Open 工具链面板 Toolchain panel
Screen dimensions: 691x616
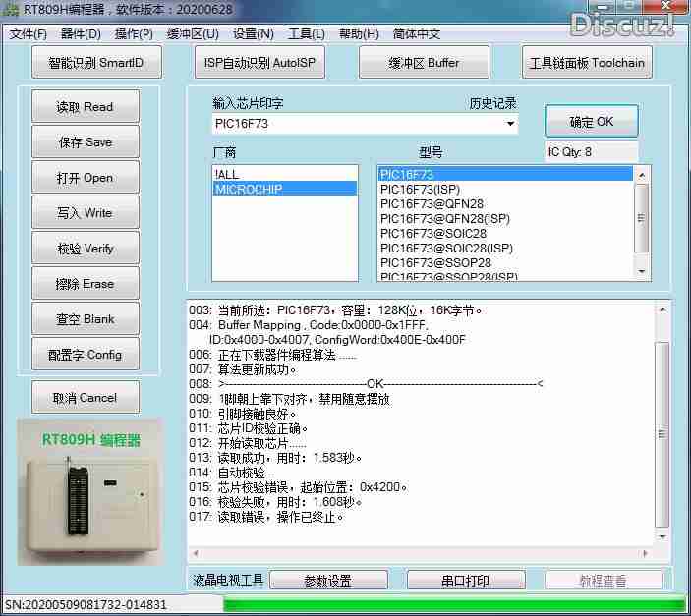coord(587,63)
